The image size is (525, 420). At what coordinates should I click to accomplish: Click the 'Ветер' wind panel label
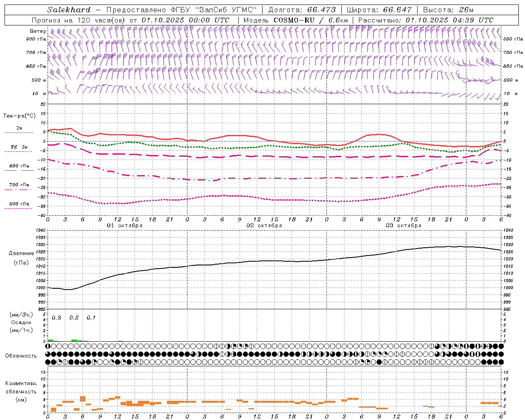[38, 31]
